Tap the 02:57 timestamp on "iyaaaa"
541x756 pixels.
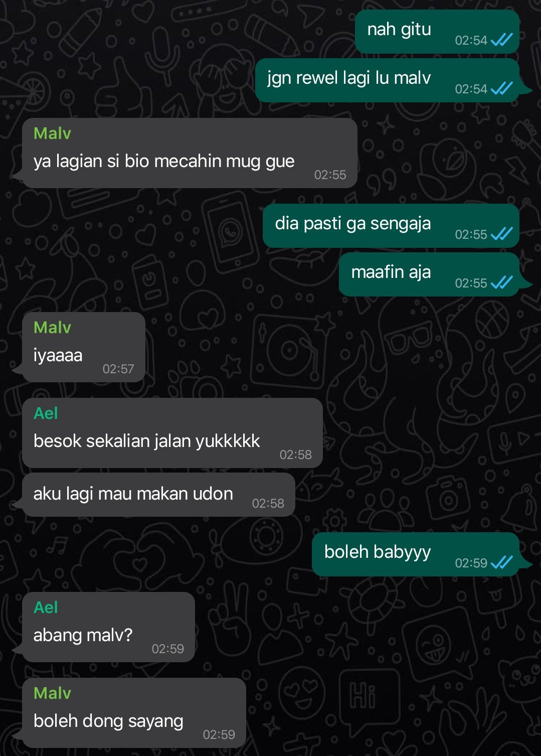[118, 369]
